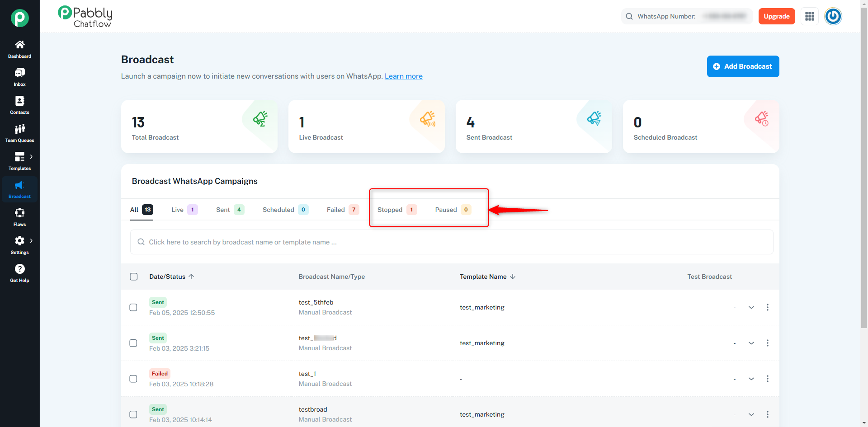The width and height of the screenshot is (868, 427).
Task: Sort by Template Name down arrow
Action: click(x=513, y=277)
